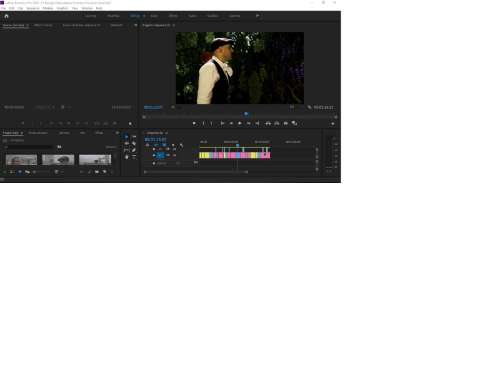Switch the Project panel to Icon View
This screenshot has width=500, height=375.
(20, 172)
